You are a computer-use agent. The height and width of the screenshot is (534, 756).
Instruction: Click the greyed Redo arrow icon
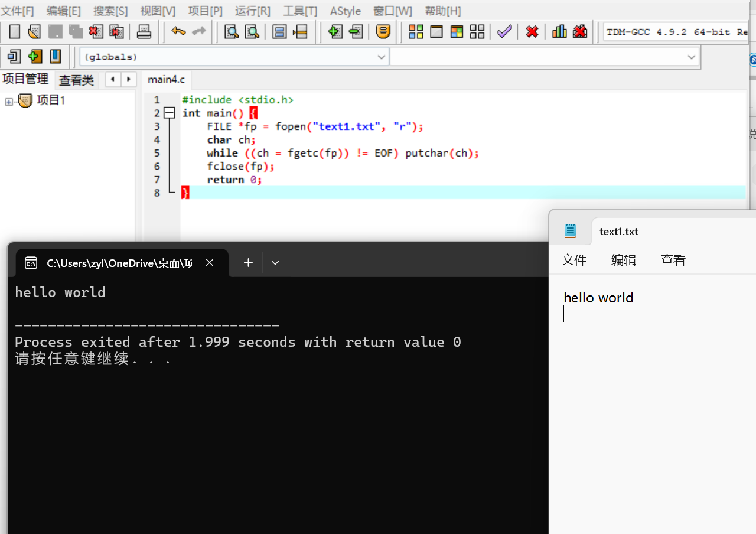(x=199, y=31)
